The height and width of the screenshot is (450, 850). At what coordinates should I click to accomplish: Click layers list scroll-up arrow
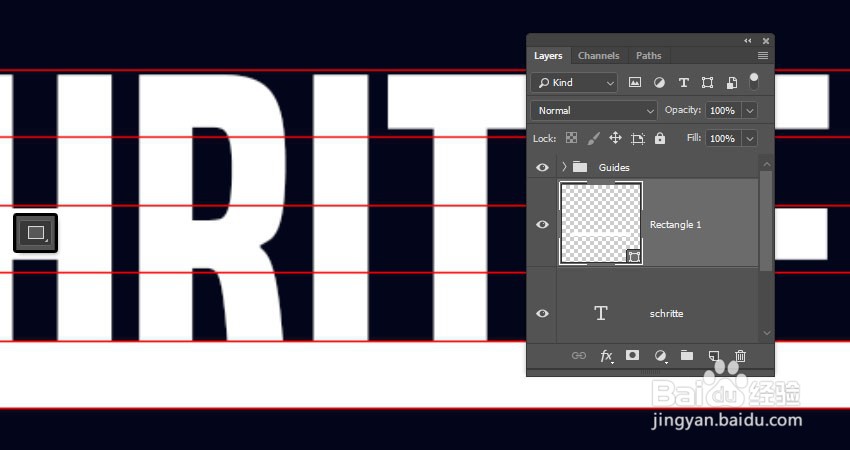tap(766, 163)
